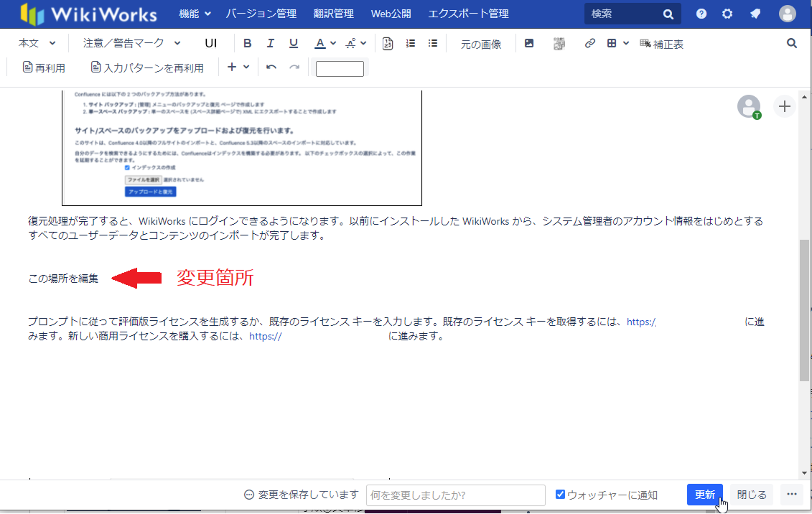Click the header search magnifier icon

click(668, 14)
